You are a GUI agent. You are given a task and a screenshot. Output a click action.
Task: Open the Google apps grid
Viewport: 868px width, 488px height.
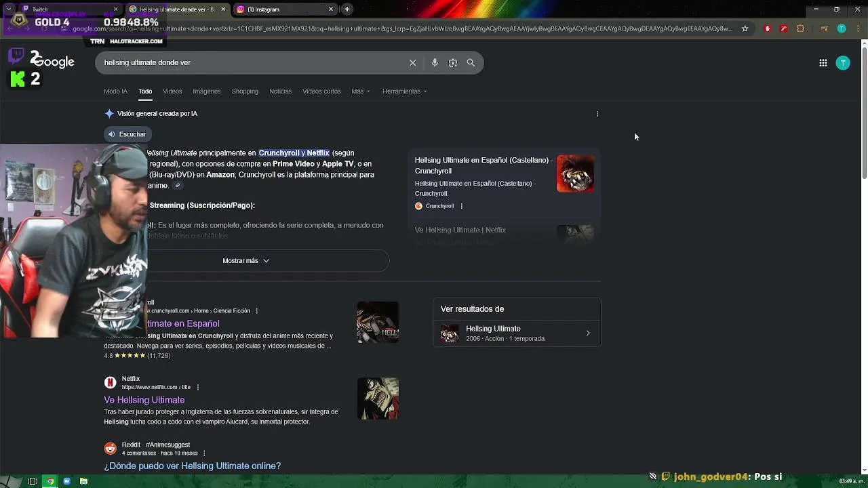tap(823, 63)
